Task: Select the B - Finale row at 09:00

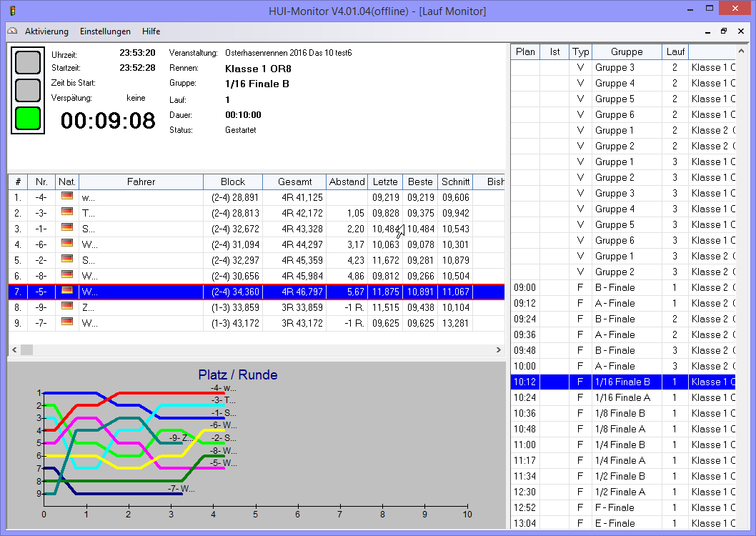Action: (x=623, y=288)
